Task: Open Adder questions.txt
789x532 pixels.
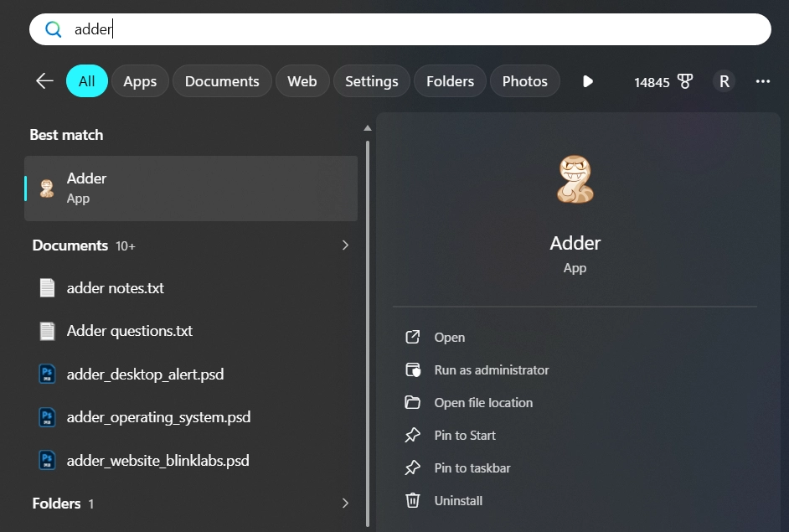Action: (x=129, y=331)
